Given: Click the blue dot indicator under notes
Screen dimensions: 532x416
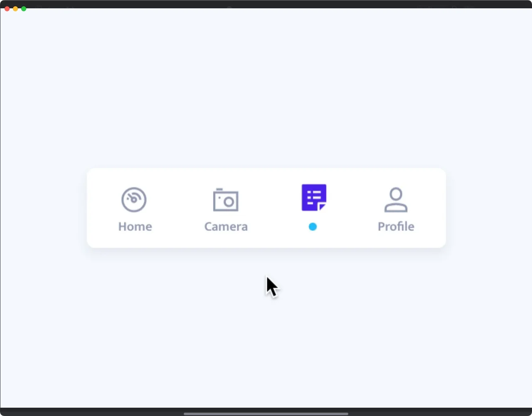Looking at the screenshot, I should point(313,227).
